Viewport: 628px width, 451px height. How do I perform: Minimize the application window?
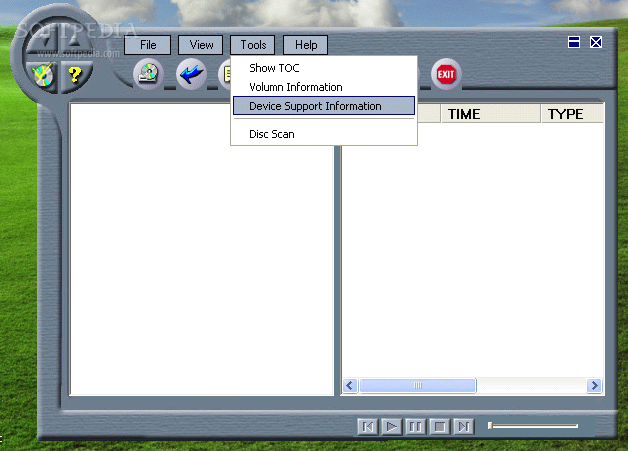(574, 42)
